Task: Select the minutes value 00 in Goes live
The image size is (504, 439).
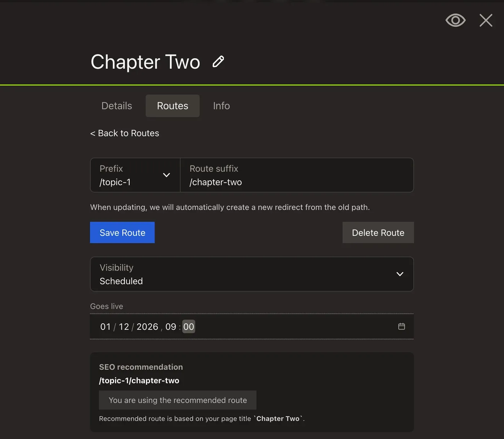Action: pyautogui.click(x=189, y=327)
